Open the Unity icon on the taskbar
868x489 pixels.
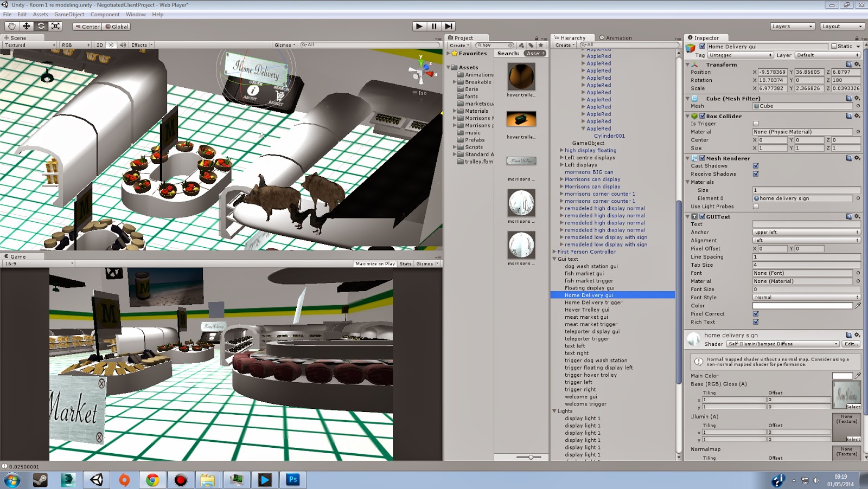click(x=96, y=480)
